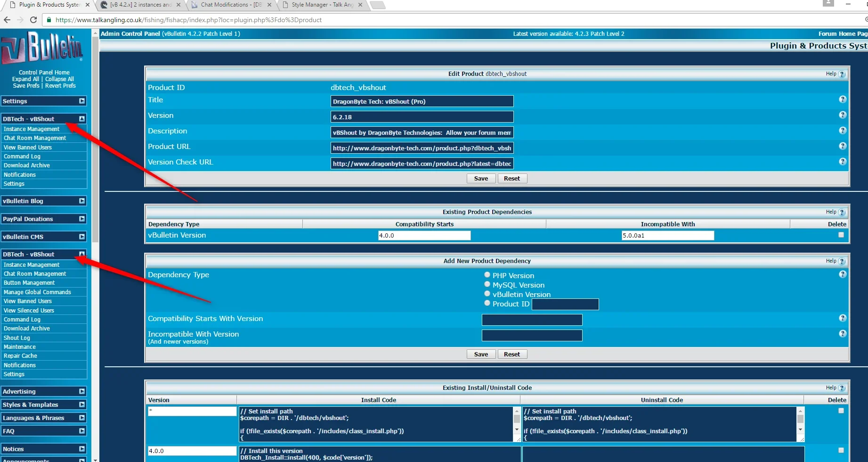
Task: Collapse the first DBTech - vBShout group
Action: tap(82, 119)
